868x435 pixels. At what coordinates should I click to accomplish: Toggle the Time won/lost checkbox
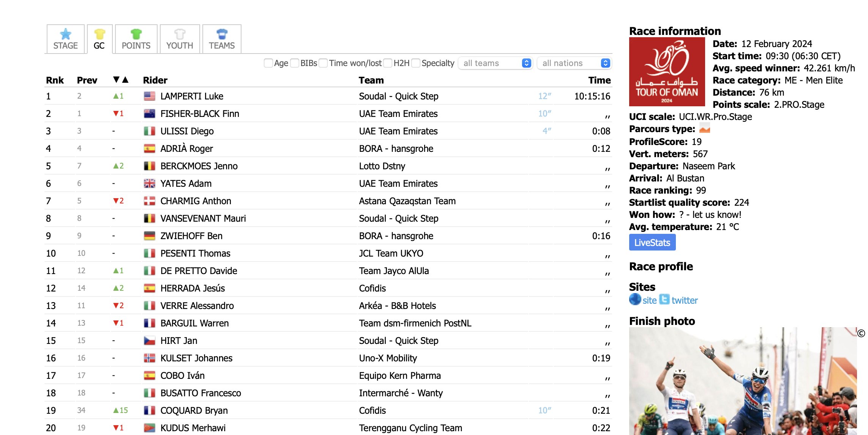click(323, 63)
